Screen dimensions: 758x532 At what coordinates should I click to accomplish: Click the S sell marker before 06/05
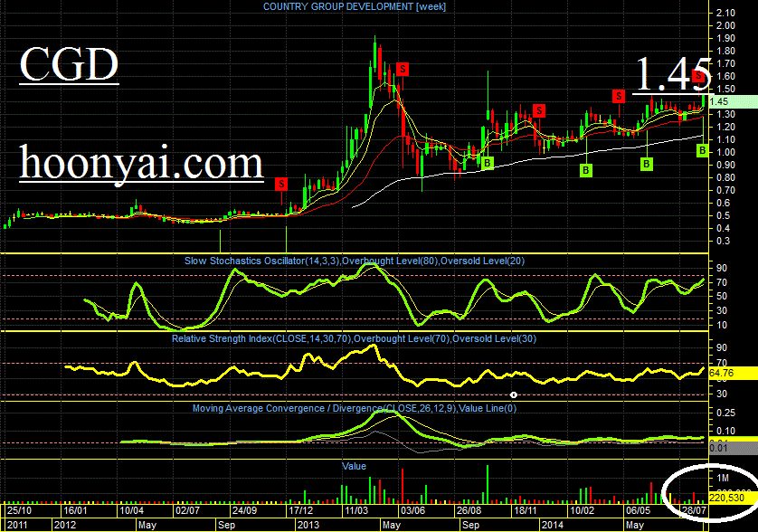pos(619,96)
